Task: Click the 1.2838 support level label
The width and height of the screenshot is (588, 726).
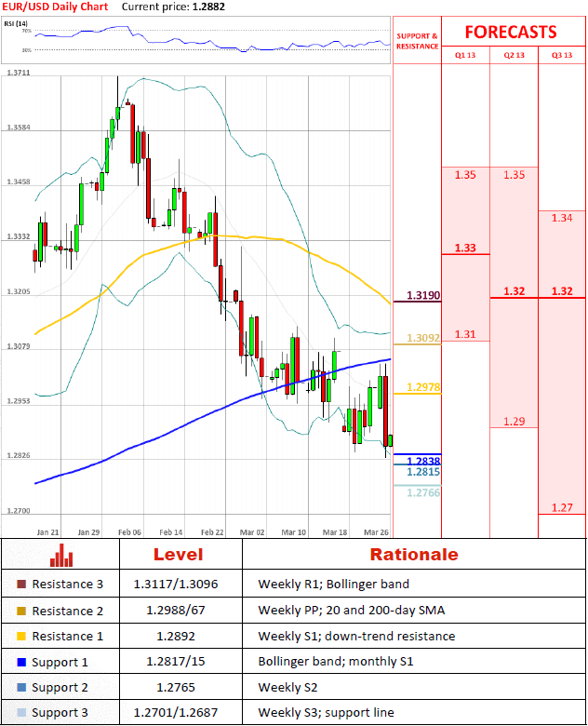Action: [423, 461]
